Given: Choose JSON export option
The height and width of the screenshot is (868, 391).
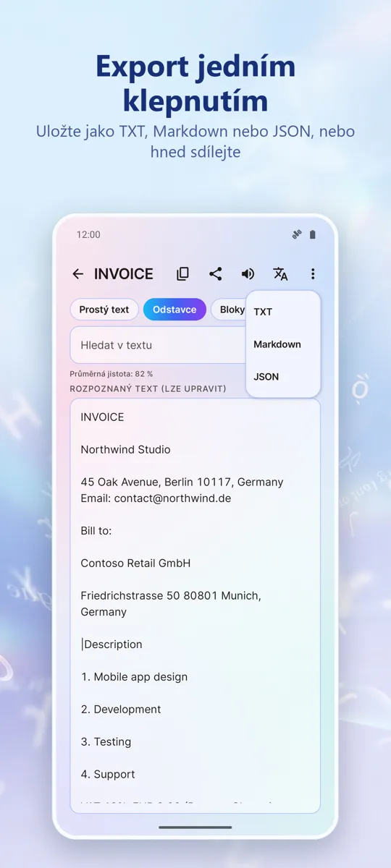Looking at the screenshot, I should [283, 377].
